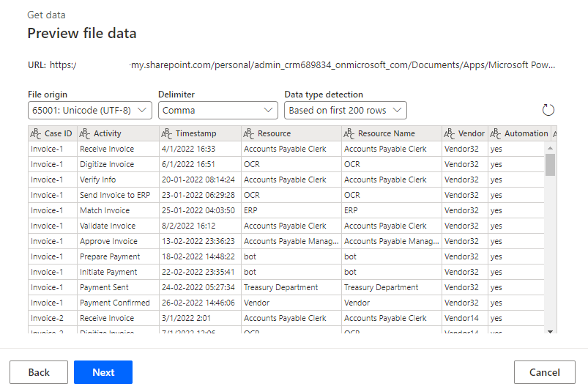Cancel the Get data dialog
The image size is (588, 392).
(545, 372)
